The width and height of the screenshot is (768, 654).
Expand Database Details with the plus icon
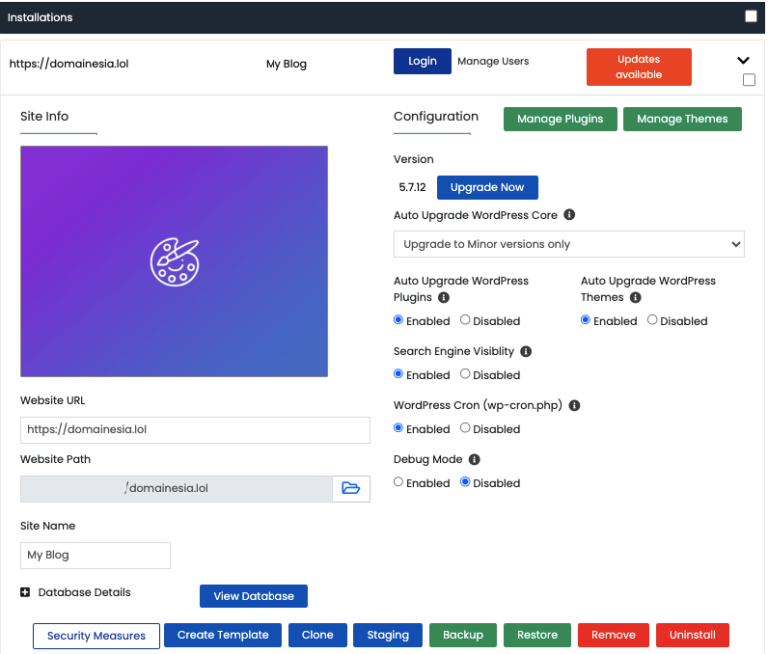pyautogui.click(x=25, y=592)
